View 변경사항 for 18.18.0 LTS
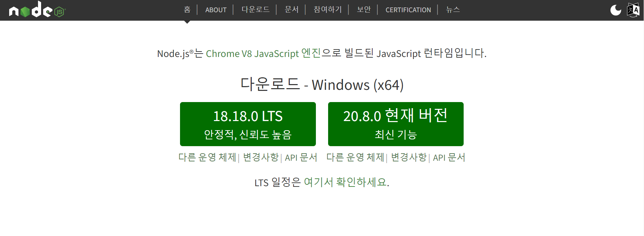 (x=261, y=157)
